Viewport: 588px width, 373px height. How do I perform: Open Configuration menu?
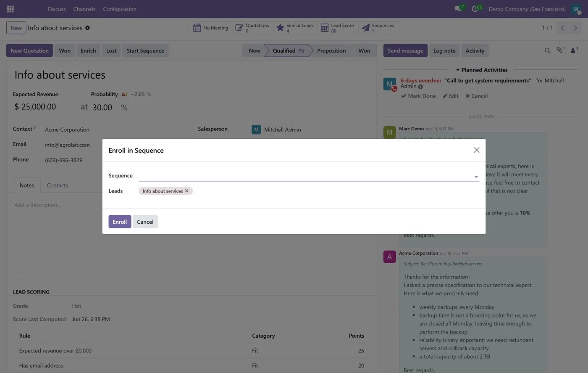[x=120, y=9]
